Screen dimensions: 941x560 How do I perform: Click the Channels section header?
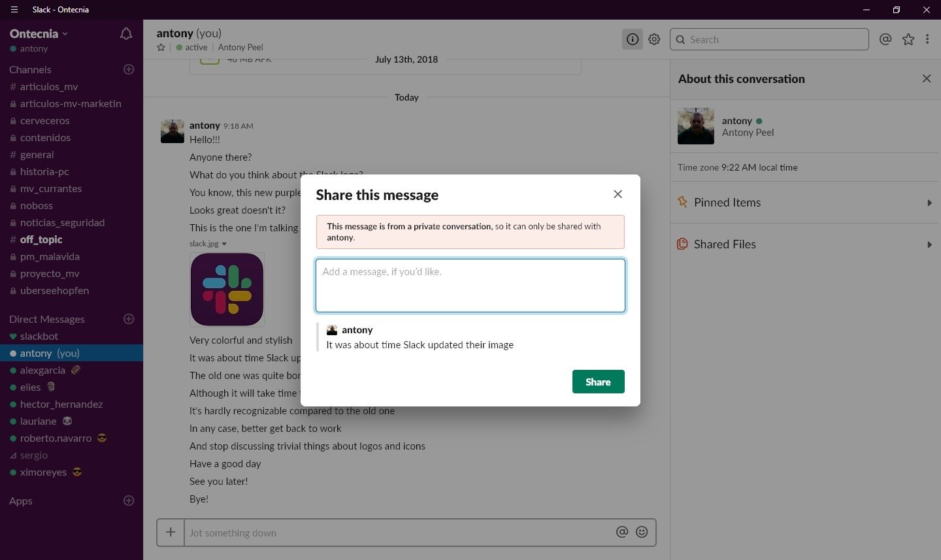coord(30,69)
